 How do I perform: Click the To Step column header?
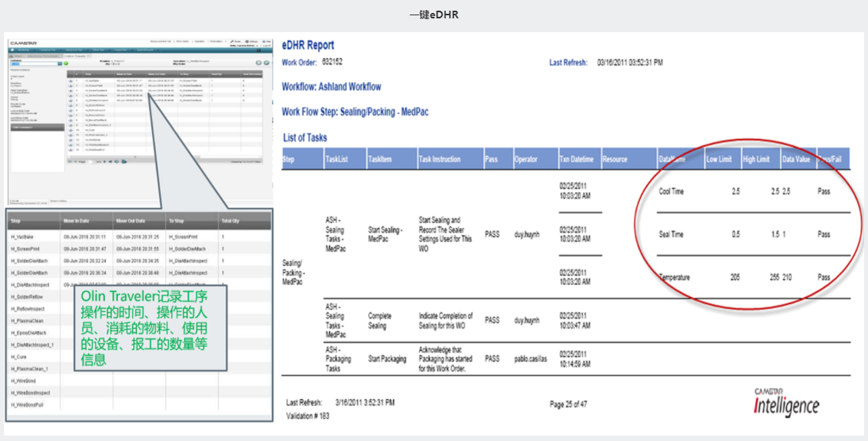click(x=191, y=221)
